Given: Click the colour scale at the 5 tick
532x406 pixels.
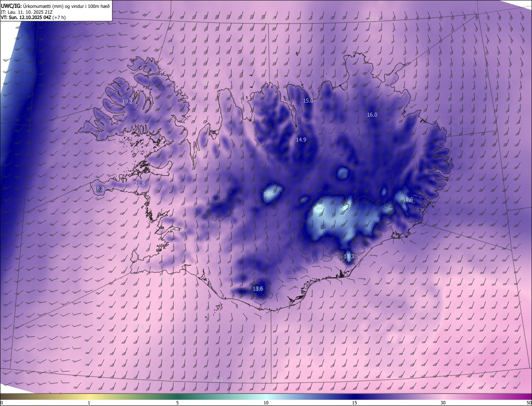Looking at the screenshot, I should click(x=177, y=403).
